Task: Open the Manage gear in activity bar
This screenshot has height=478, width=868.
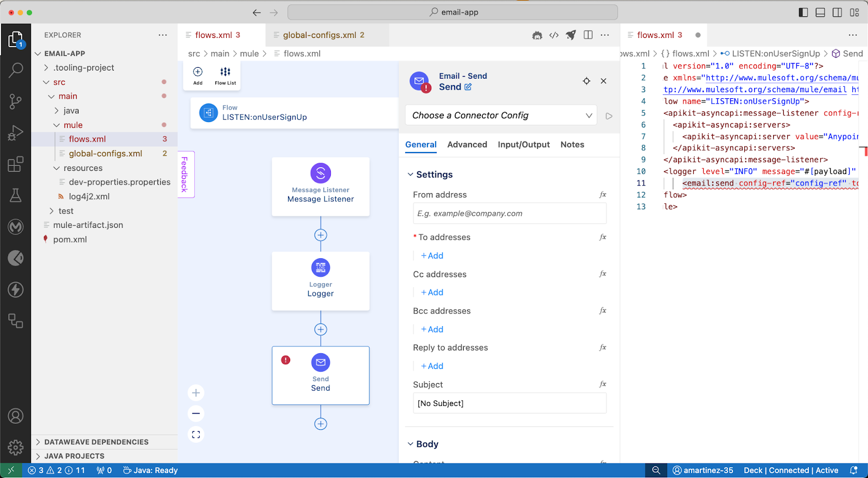Action: click(16, 448)
